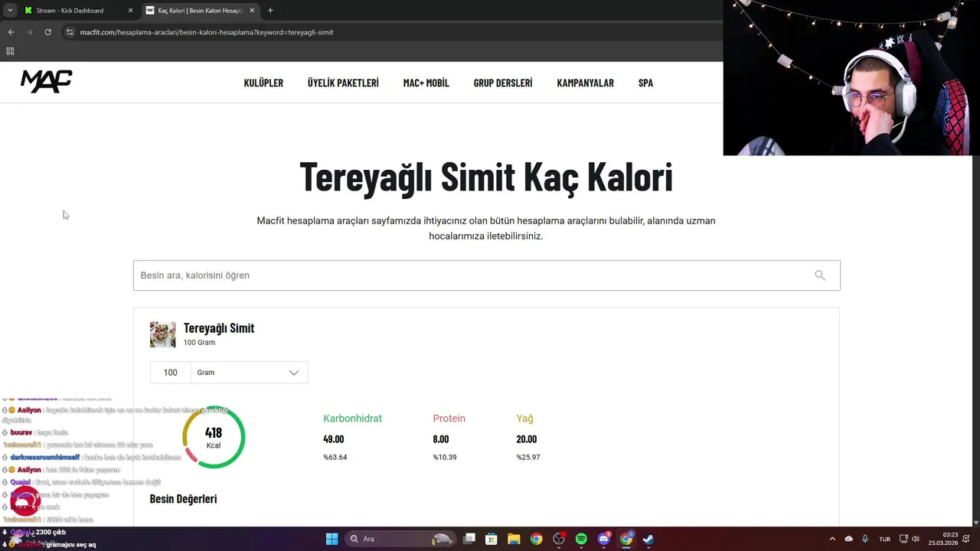Open site information icon in address bar
Screen dimensions: 980x551
coord(70,32)
